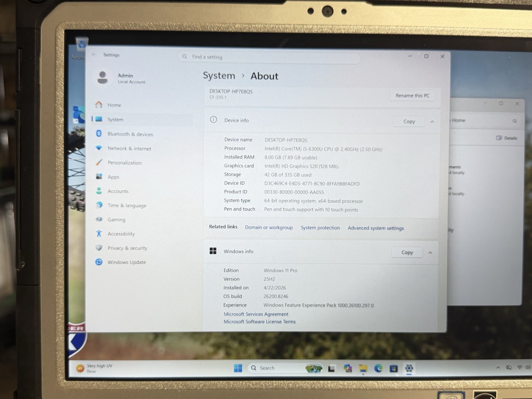
Task: Select the Installed RAM 8.00 GB value
Action: coord(291,158)
